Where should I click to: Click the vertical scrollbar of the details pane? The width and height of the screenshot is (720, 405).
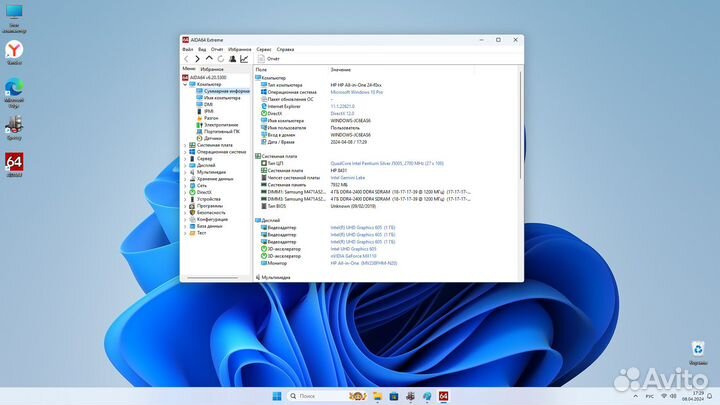coord(521,124)
